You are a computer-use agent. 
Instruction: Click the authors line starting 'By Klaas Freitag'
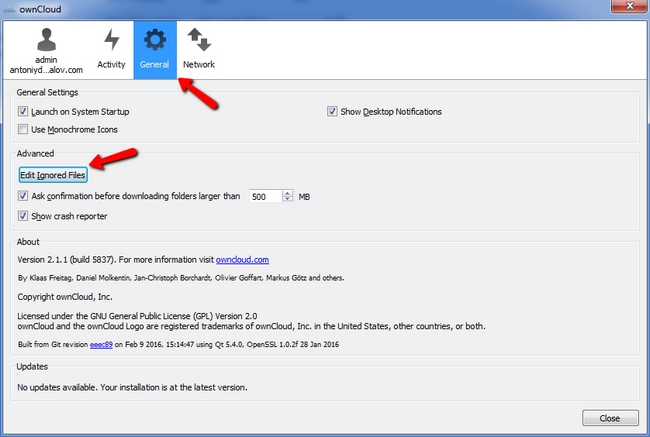click(181, 278)
